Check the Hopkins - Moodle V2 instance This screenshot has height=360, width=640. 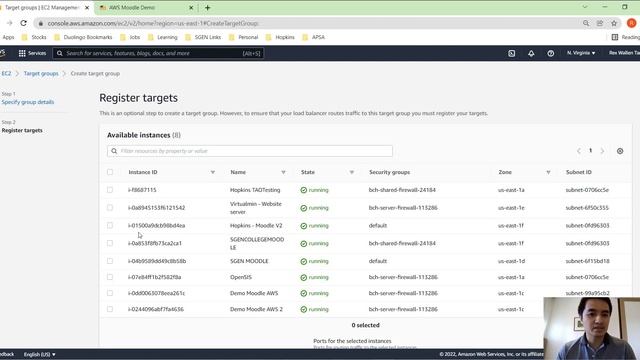[x=110, y=225]
